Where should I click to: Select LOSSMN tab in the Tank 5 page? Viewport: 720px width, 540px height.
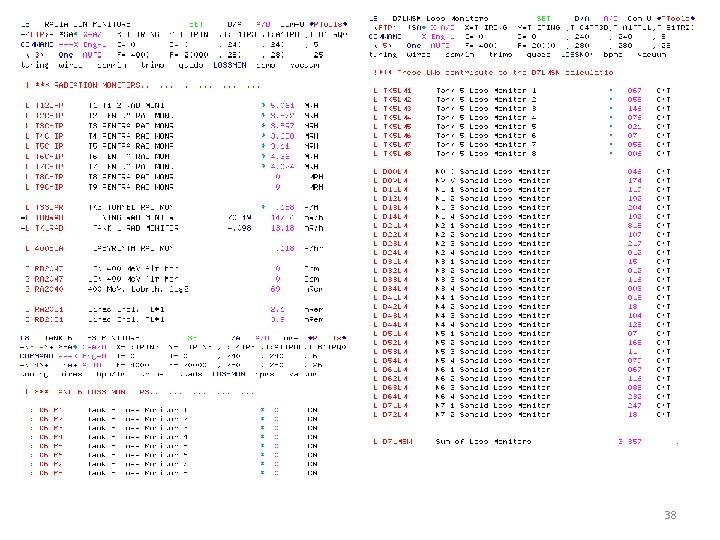(229, 374)
